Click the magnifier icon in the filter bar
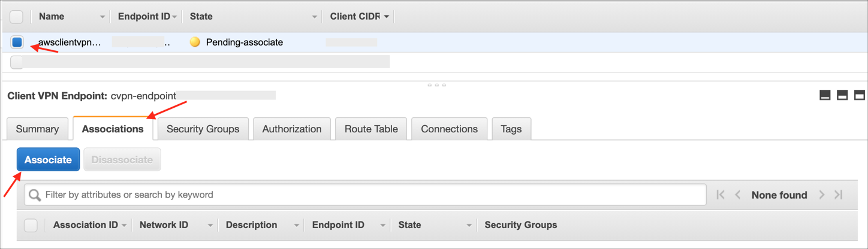Screen dimensions: 868x249 [x=35, y=195]
